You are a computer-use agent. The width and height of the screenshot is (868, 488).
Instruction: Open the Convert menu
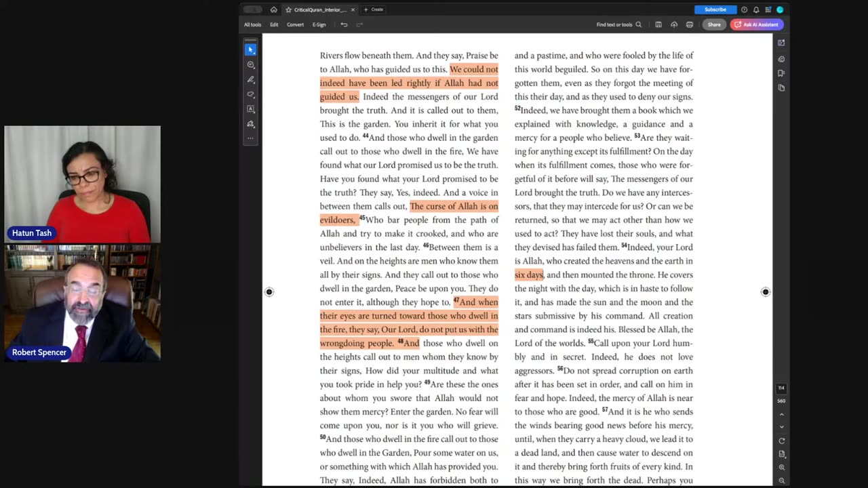click(295, 24)
